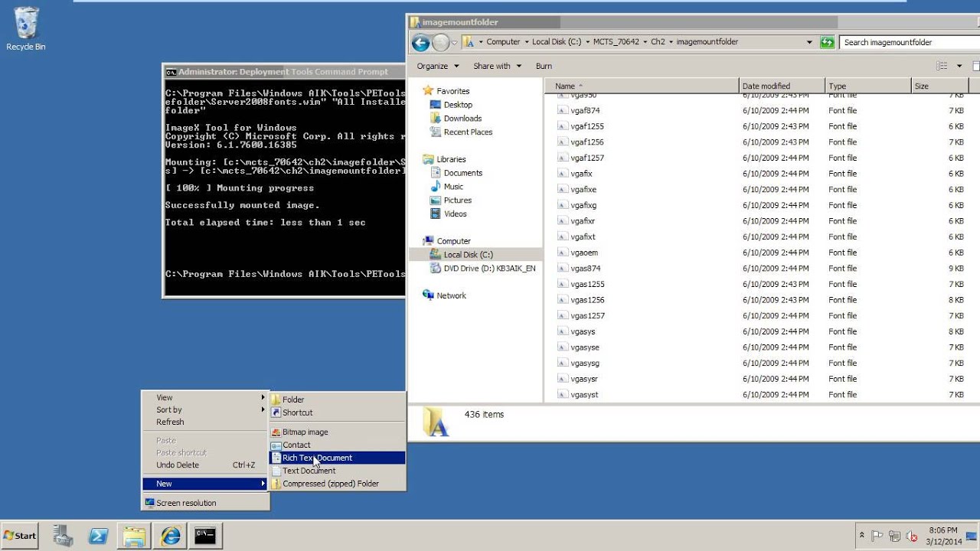
Task: Expand the Sort by submenu
Action: pos(206,409)
